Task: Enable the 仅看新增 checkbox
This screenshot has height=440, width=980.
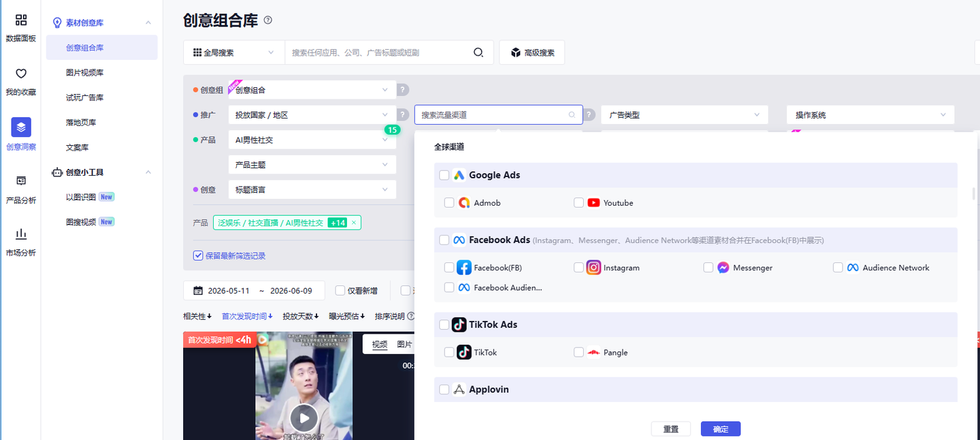Action: pos(340,291)
